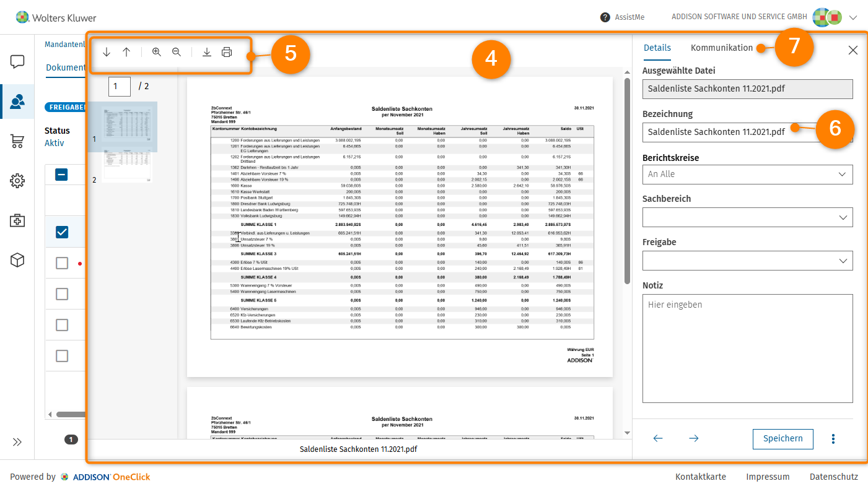The width and height of the screenshot is (868, 494).
Task: Click the ADDISON OneClick footer logo
Action: 105,477
